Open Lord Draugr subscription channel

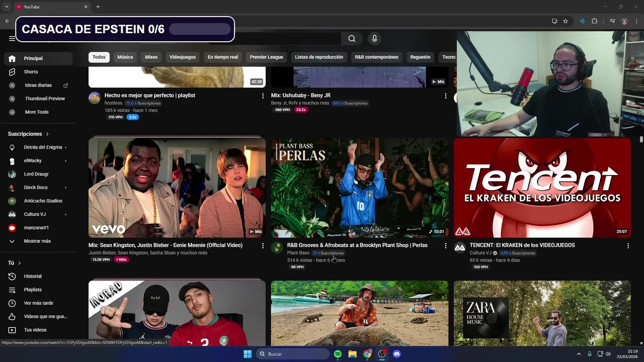tap(39, 174)
